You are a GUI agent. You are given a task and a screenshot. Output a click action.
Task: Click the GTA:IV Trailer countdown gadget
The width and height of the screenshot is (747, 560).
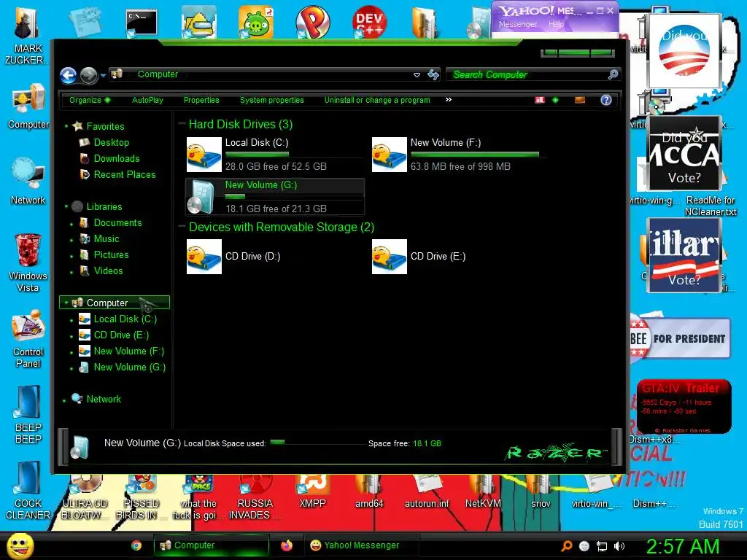click(684, 406)
